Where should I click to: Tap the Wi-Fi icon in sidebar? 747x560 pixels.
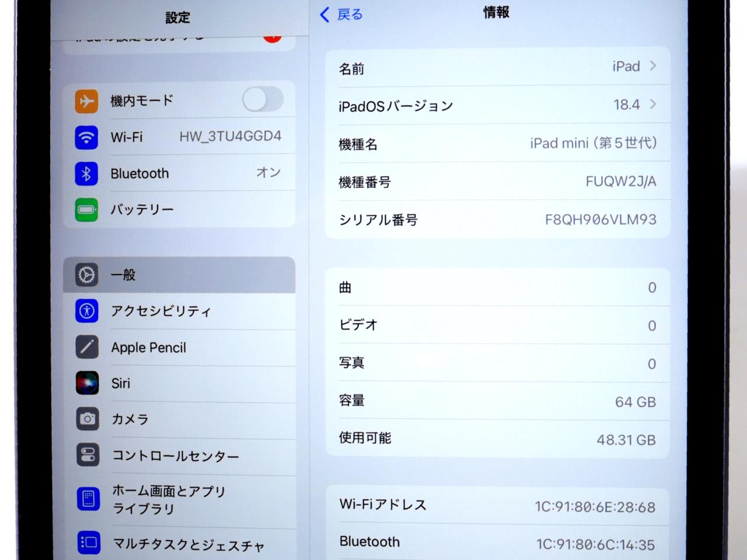(x=86, y=138)
